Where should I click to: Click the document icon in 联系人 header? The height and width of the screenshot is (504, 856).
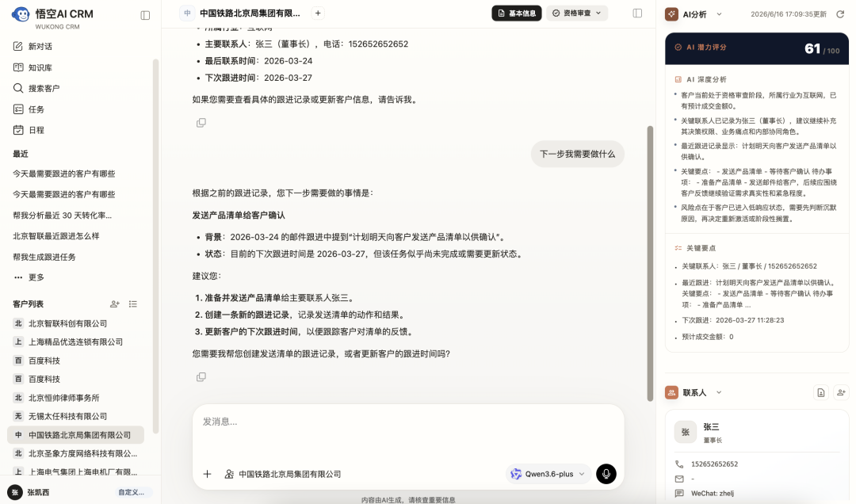pos(821,392)
